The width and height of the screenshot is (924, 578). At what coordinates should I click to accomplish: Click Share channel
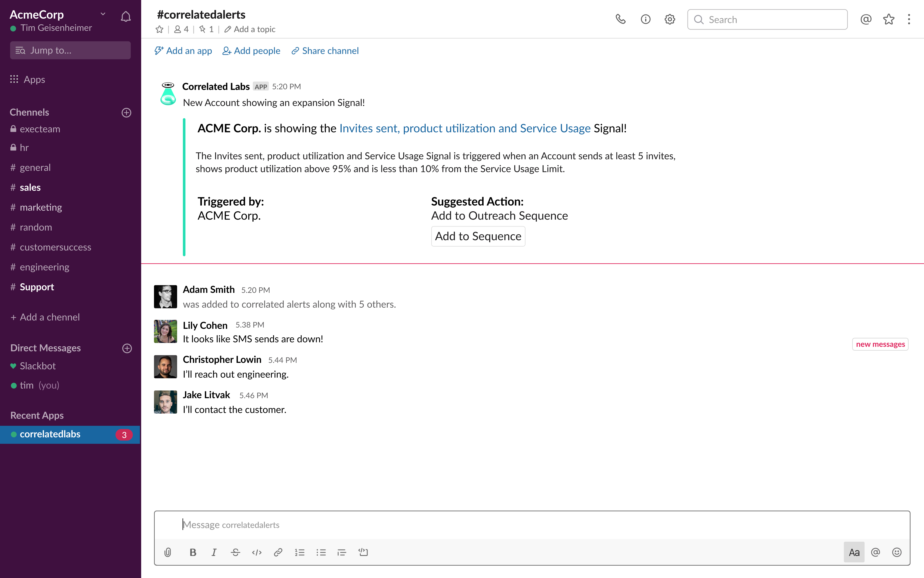click(325, 51)
